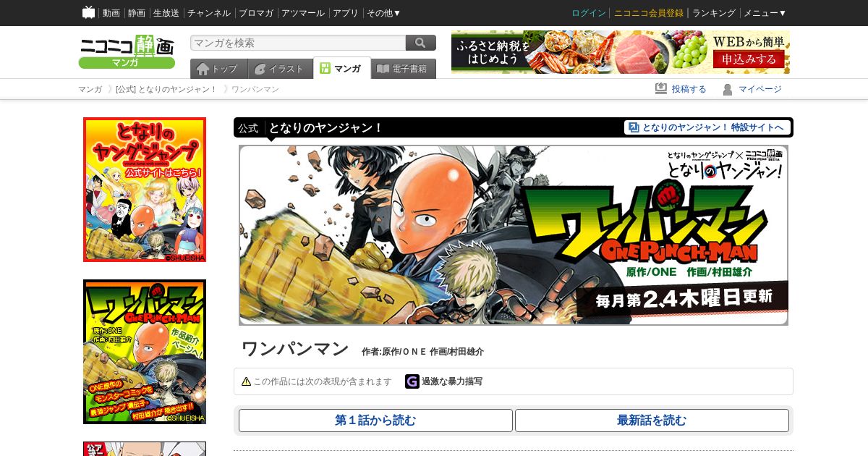Click 第１話から読む button

[x=375, y=421]
